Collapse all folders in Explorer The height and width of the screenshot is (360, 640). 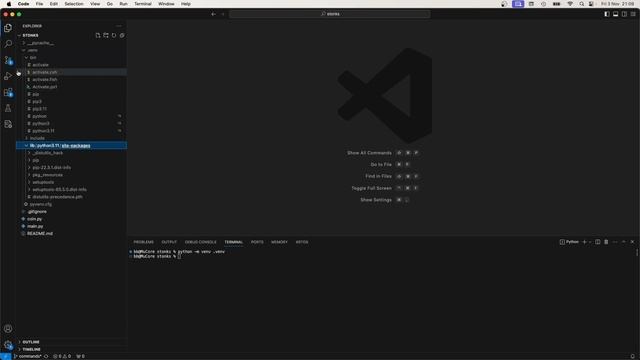tap(122, 36)
